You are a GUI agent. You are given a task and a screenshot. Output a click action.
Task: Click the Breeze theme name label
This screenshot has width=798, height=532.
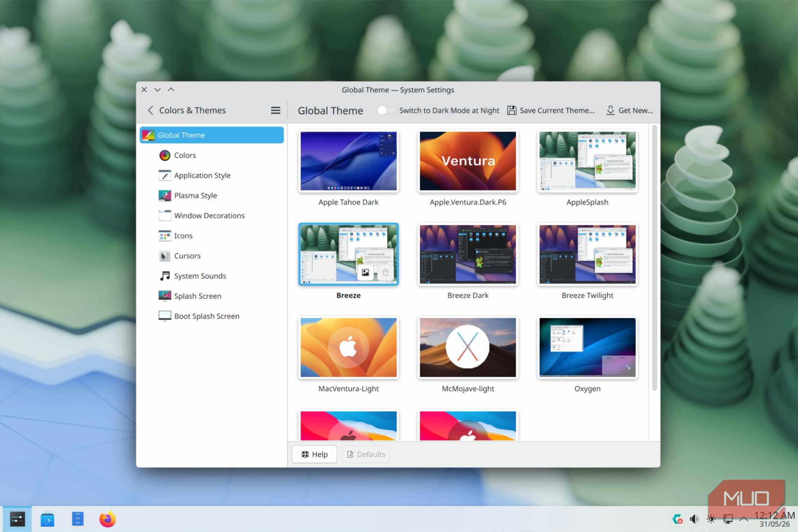tap(348, 296)
